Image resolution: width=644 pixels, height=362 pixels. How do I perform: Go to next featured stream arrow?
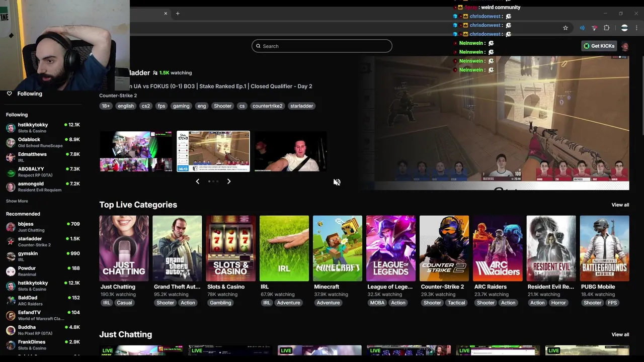pos(229,182)
